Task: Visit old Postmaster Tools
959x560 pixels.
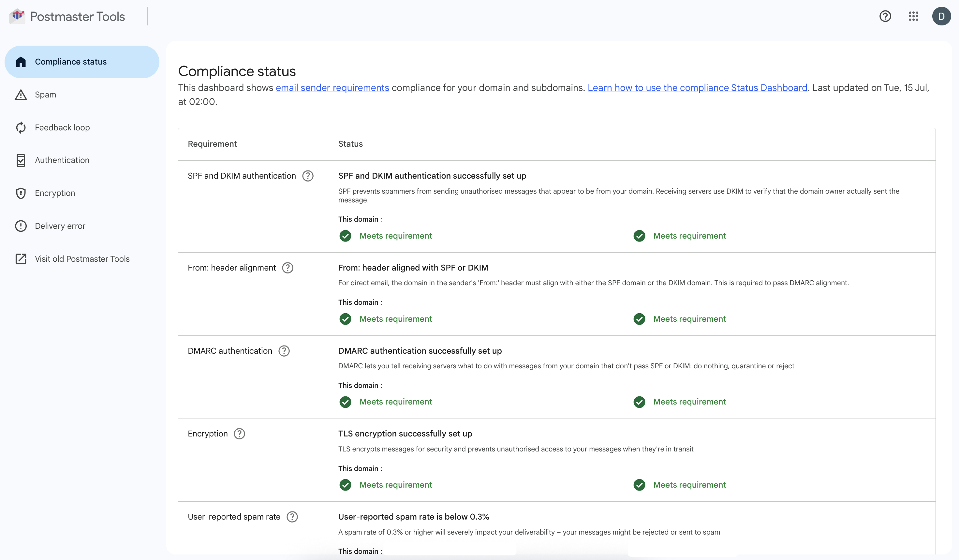Action: tap(82, 259)
